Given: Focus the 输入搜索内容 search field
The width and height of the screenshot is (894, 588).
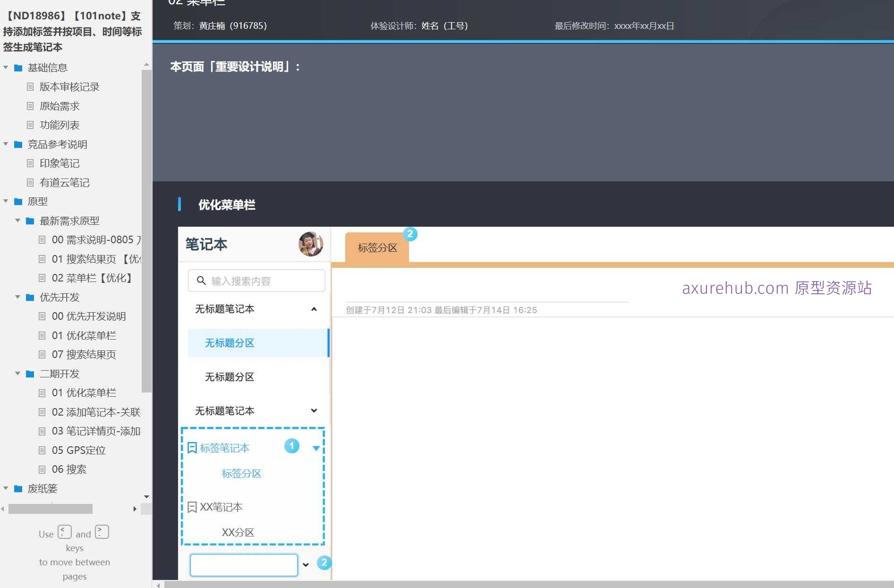Looking at the screenshot, I should [x=256, y=281].
